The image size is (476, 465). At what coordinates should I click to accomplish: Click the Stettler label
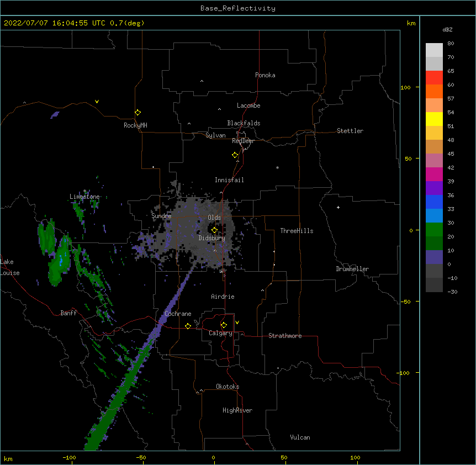(350, 131)
